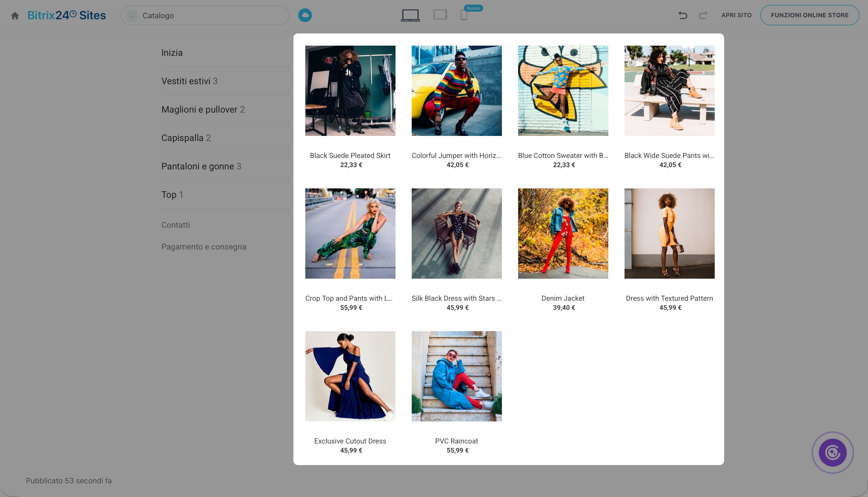Switch to desktop laptop preview

click(410, 15)
